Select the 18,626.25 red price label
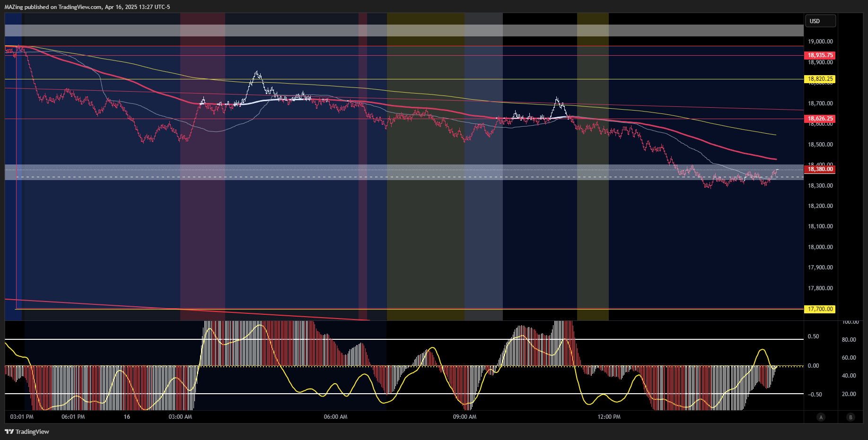 [x=820, y=119]
